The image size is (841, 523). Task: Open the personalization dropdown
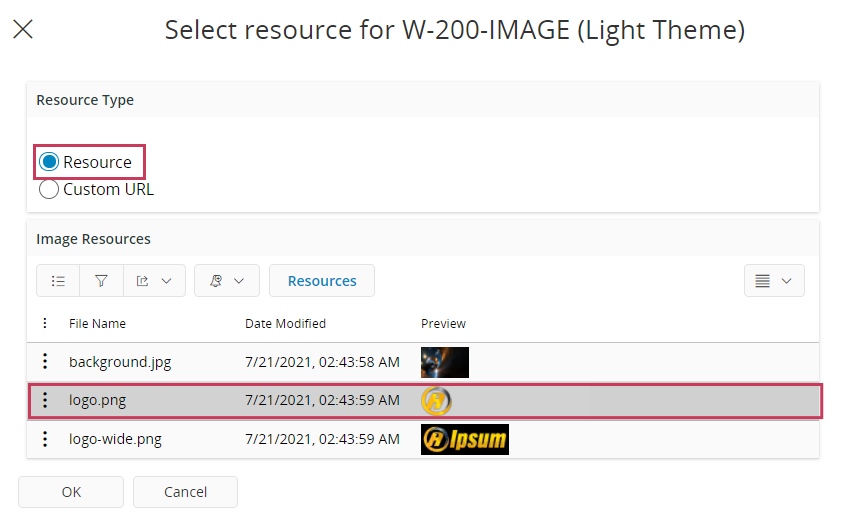click(227, 281)
